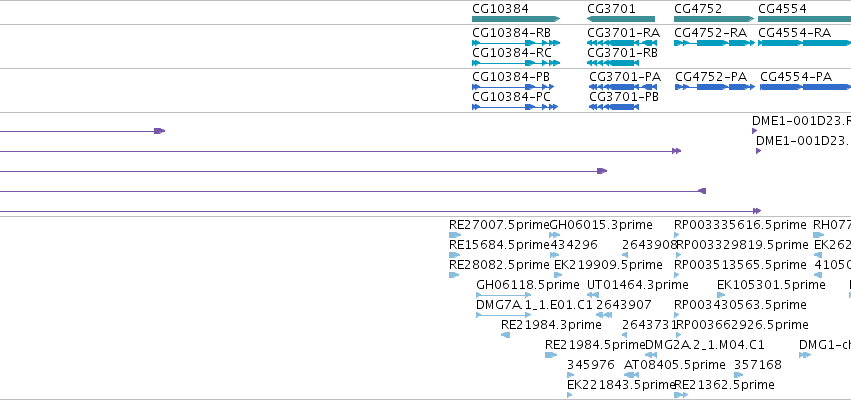Click CG4752 gene label text
Viewport: 851px width, 400px height.
click(698, 8)
